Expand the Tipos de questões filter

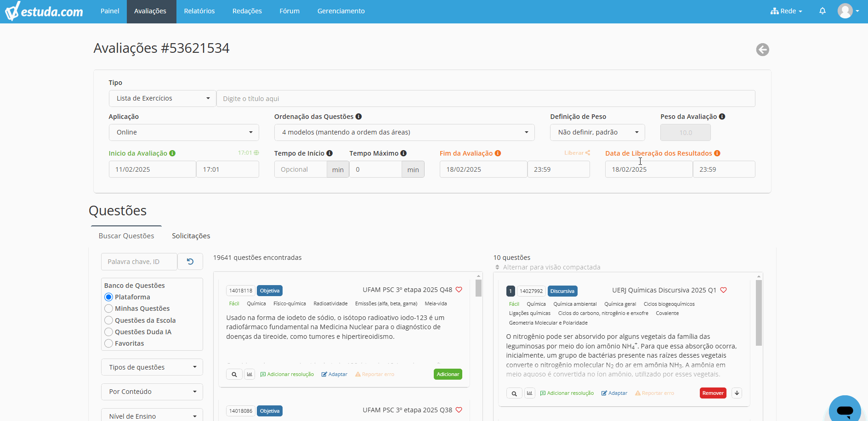[x=152, y=367]
